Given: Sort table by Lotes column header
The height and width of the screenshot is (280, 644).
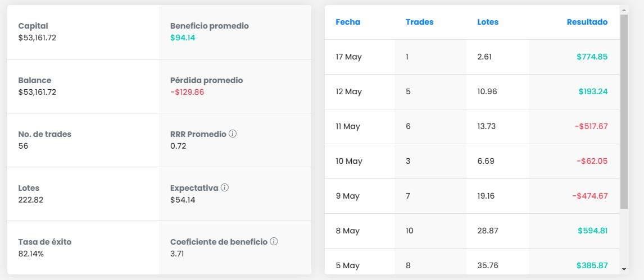Looking at the screenshot, I should click(x=488, y=22).
